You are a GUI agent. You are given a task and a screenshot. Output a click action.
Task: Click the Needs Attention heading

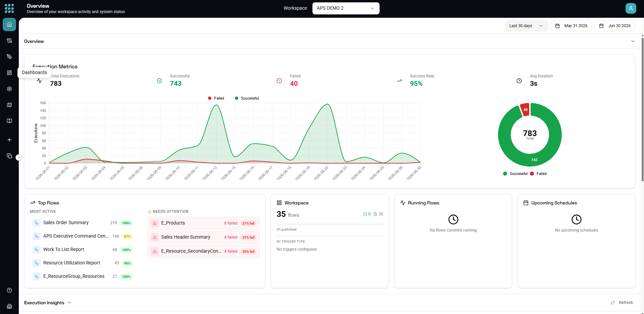coord(168,211)
